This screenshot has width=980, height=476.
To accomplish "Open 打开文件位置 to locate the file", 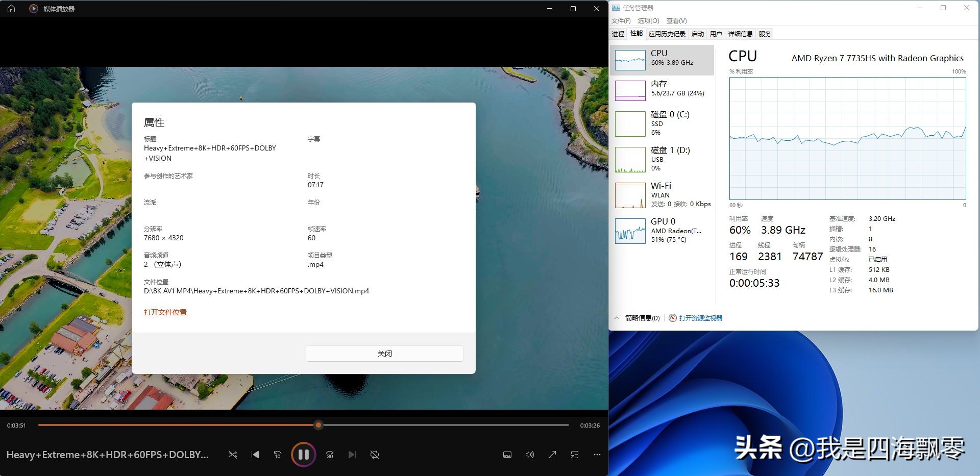I will tap(165, 312).
